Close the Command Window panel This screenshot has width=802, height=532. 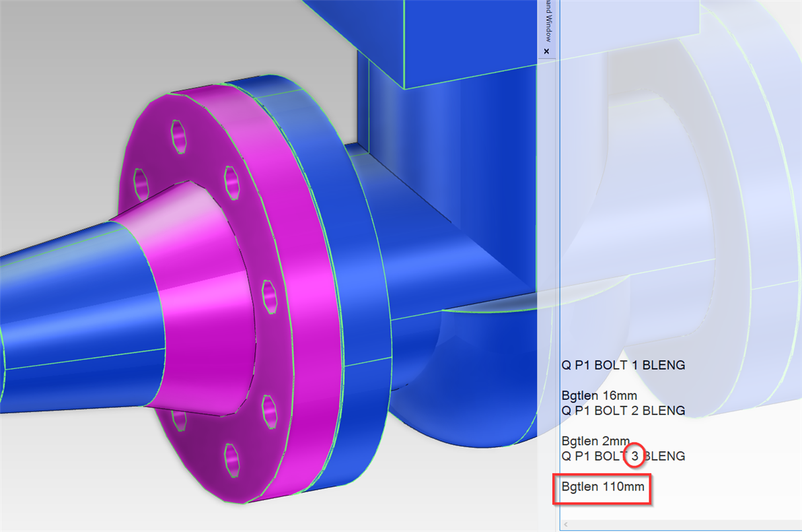[x=546, y=51]
